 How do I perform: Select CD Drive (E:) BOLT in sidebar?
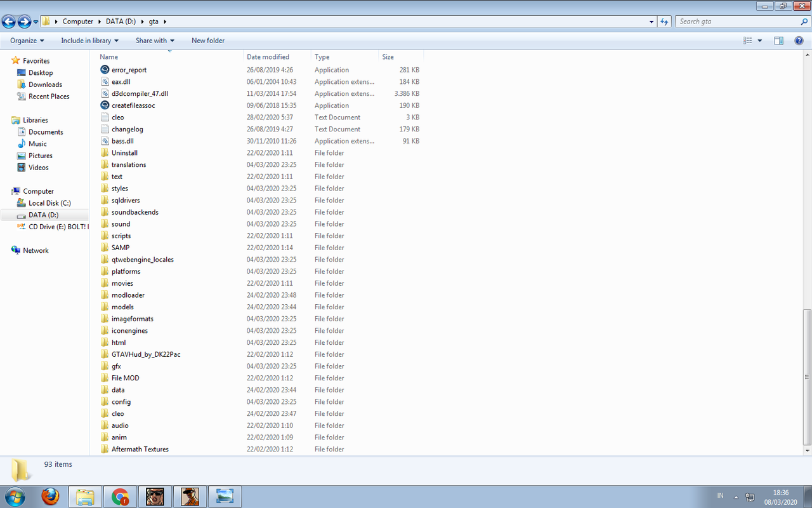point(58,227)
